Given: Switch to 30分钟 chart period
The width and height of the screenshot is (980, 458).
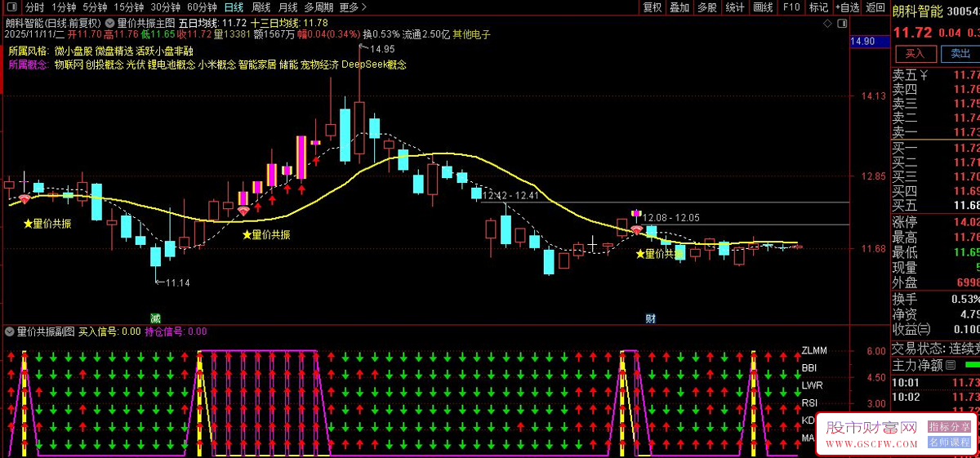Looking at the screenshot, I should click(x=166, y=7).
